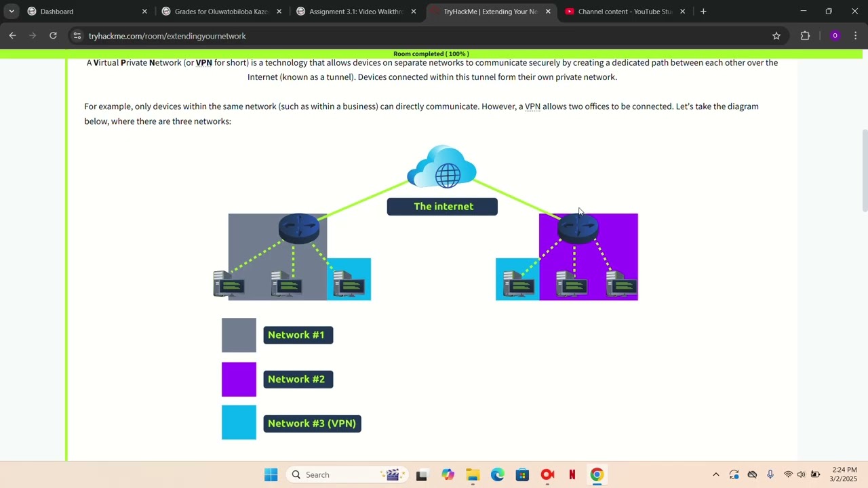Image resolution: width=868 pixels, height=488 pixels.
Task: Close the TryHackMe tab
Action: pos(548,12)
